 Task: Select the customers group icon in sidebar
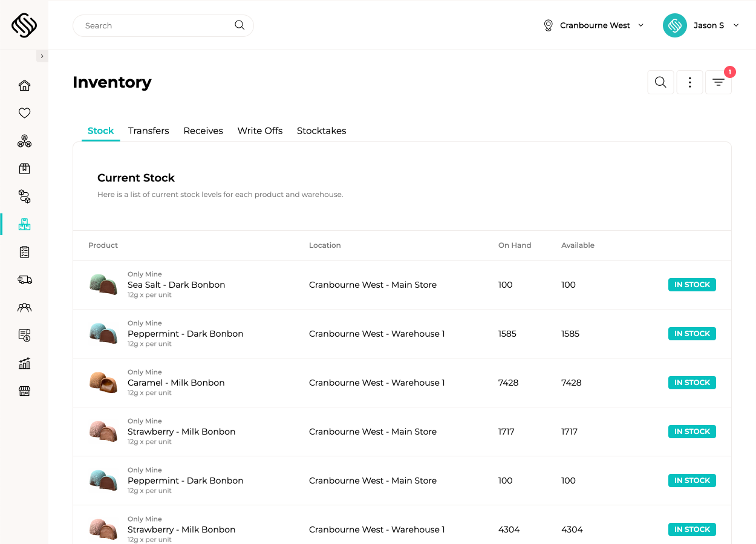tap(24, 308)
